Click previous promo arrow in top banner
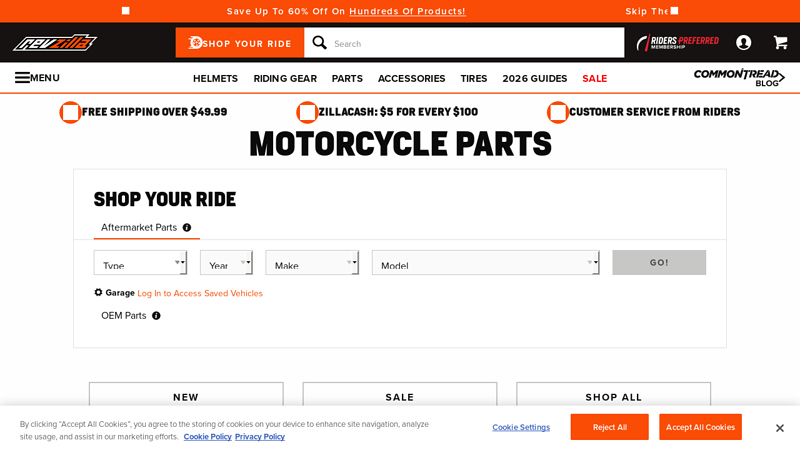The image size is (800, 450). click(x=126, y=11)
